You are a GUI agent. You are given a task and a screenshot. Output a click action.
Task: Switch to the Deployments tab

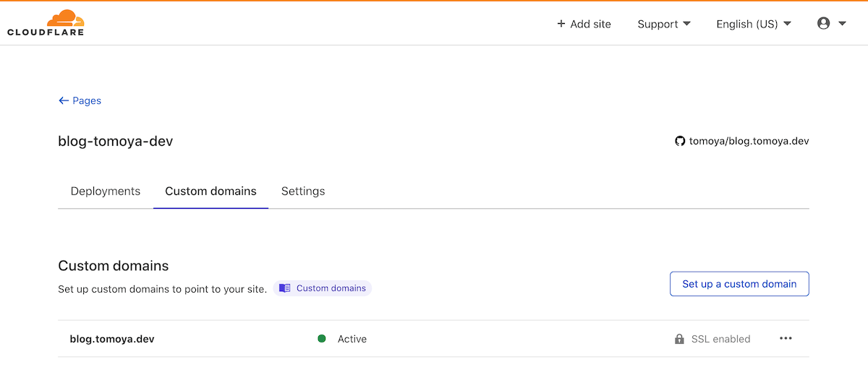pyautogui.click(x=106, y=191)
